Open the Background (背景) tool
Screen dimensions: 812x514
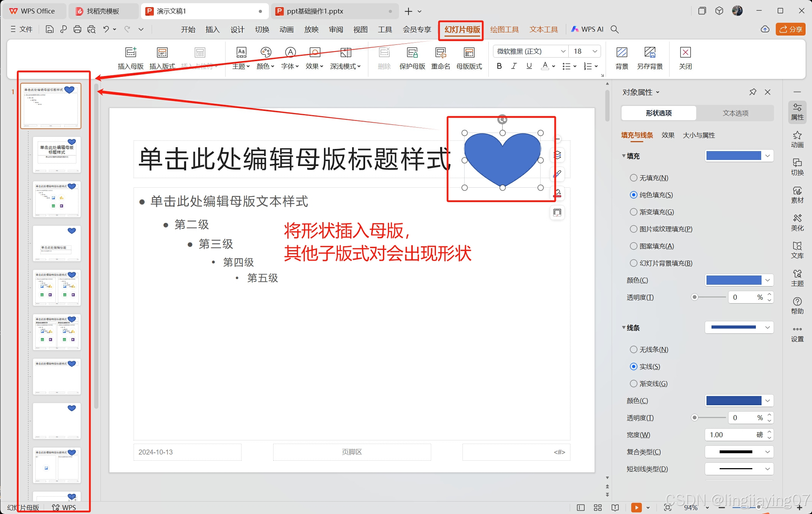coord(622,53)
